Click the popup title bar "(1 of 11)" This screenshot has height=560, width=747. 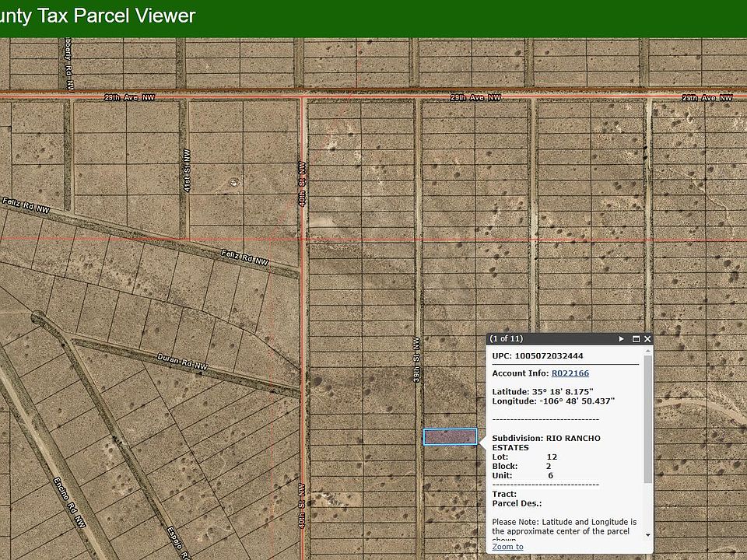507,339
